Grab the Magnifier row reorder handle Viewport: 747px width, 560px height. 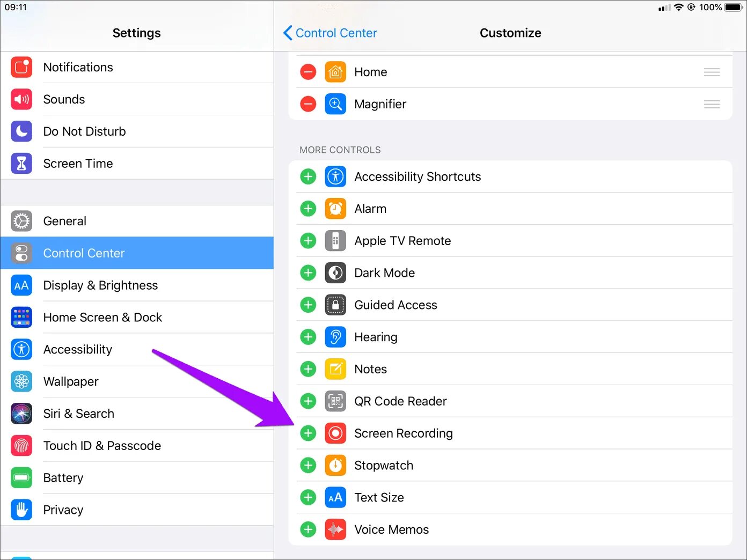(712, 104)
